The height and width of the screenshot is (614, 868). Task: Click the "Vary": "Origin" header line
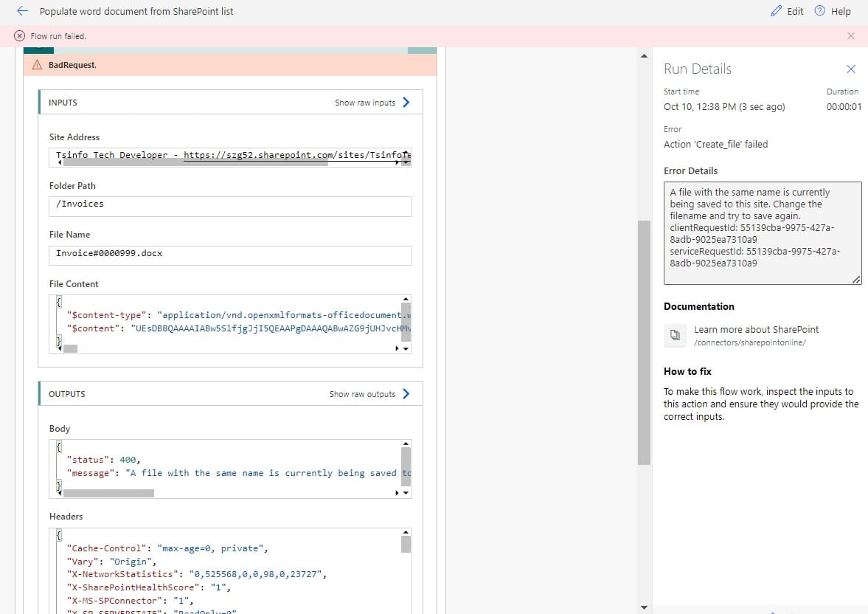[x=111, y=562]
